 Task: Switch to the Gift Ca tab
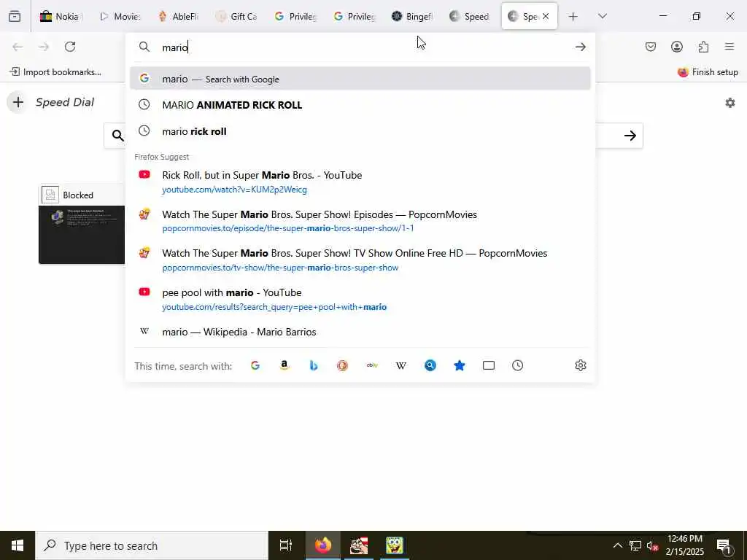[x=237, y=16]
